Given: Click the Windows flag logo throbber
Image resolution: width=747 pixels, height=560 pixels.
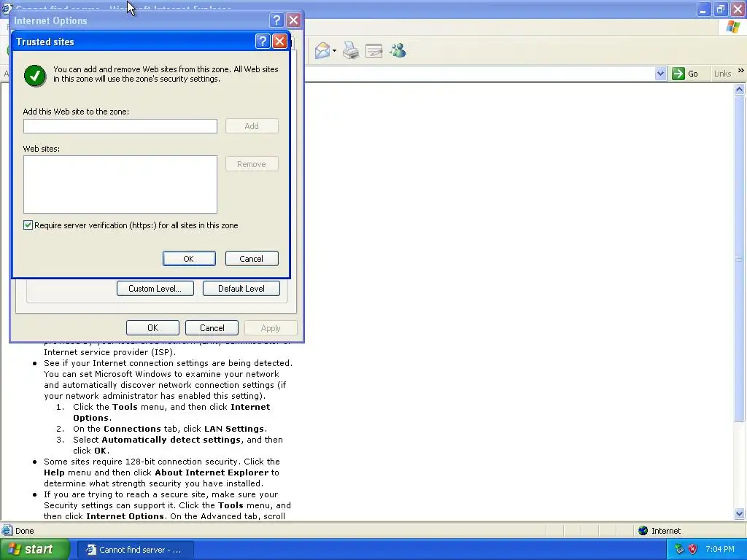Looking at the screenshot, I should (x=733, y=27).
